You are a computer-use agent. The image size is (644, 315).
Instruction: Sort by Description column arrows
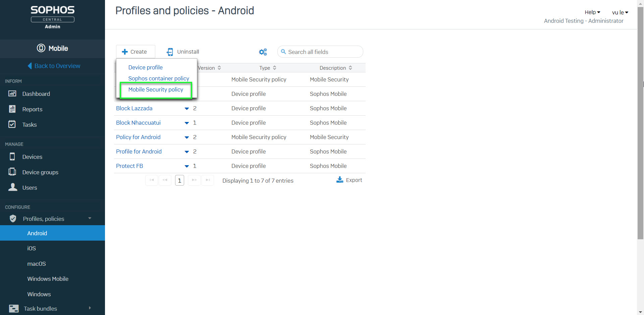pyautogui.click(x=351, y=68)
